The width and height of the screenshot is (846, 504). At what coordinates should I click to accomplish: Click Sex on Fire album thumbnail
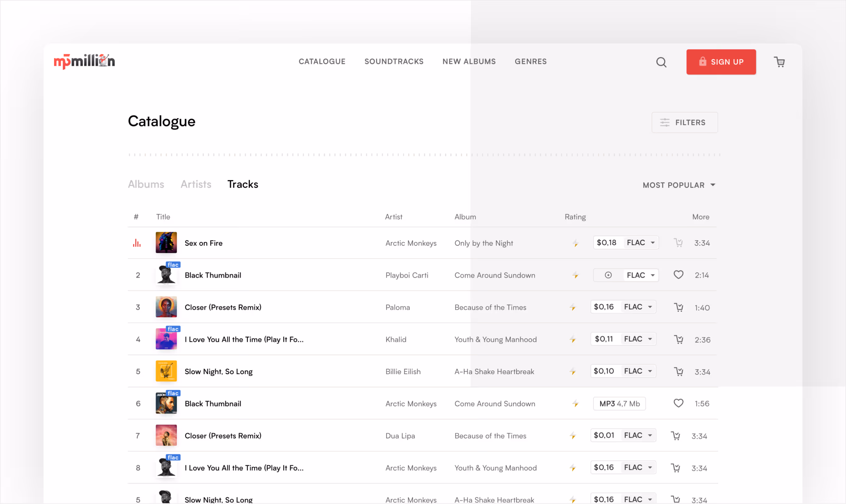click(x=166, y=242)
